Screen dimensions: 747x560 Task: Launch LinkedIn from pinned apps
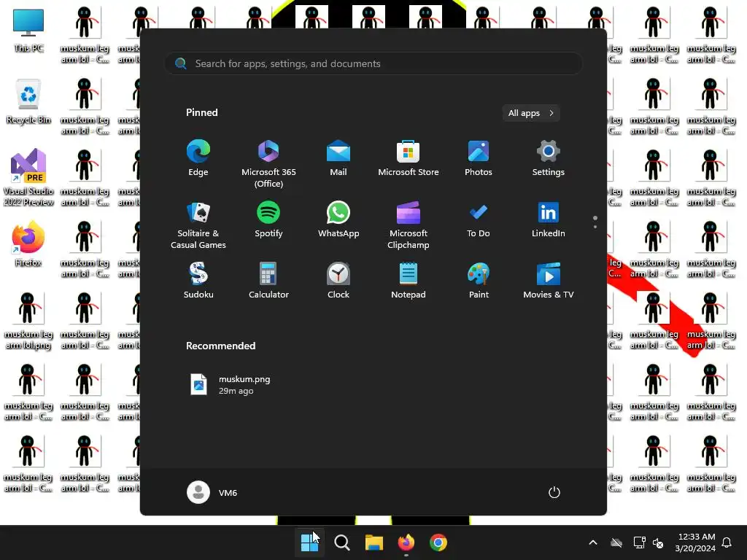pos(549,219)
